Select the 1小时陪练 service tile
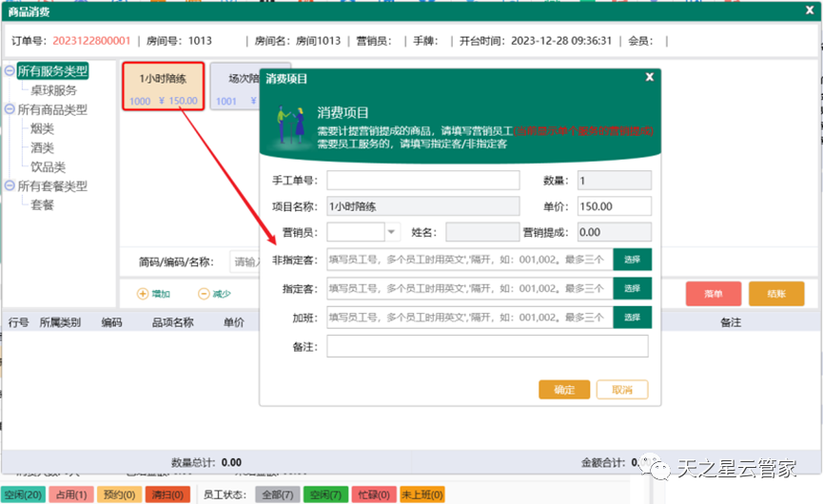Screen dimensions: 823x504 (163, 88)
